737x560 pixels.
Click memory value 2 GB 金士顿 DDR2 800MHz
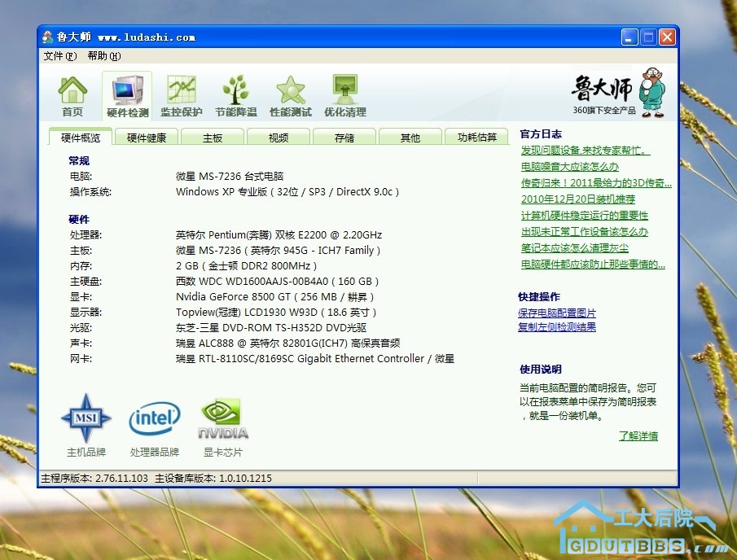tap(246, 266)
